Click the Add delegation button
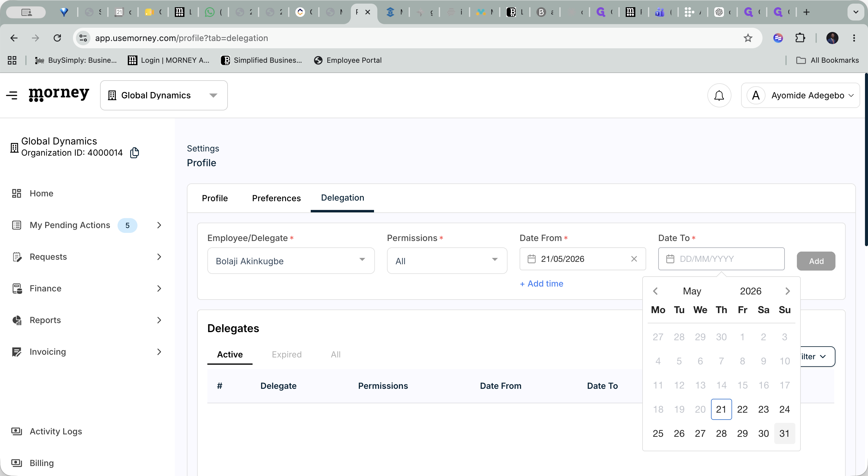 (816, 261)
